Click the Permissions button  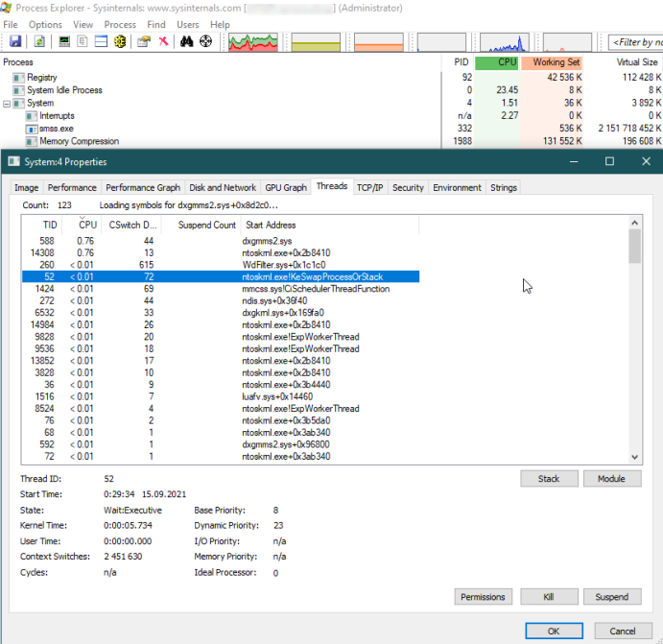483,597
